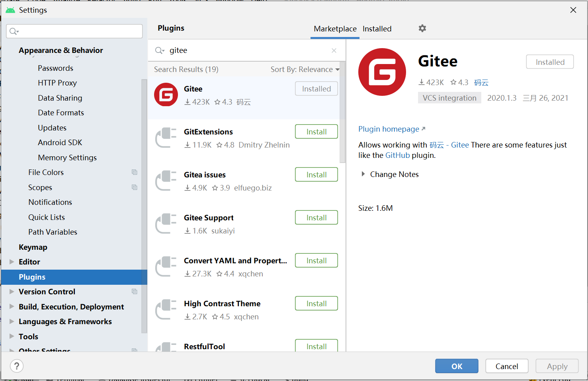Image resolution: width=588 pixels, height=381 pixels.
Task: Open the Passwords settings page
Action: click(55, 68)
